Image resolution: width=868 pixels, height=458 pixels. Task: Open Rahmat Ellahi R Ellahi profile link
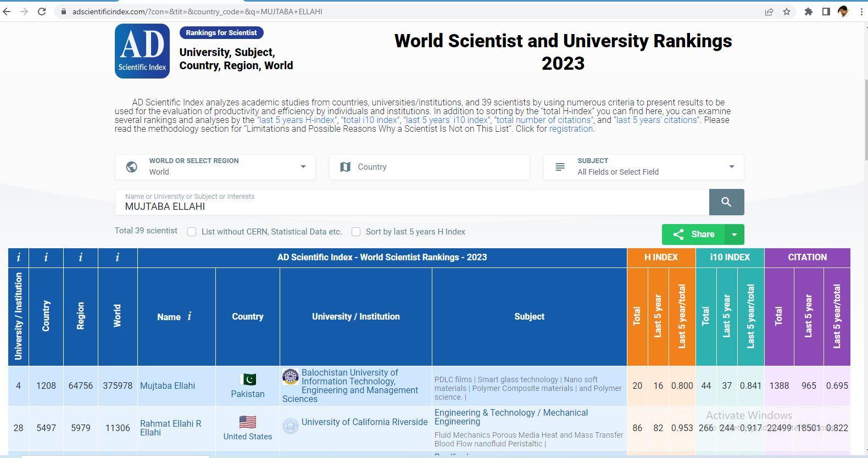[171, 428]
